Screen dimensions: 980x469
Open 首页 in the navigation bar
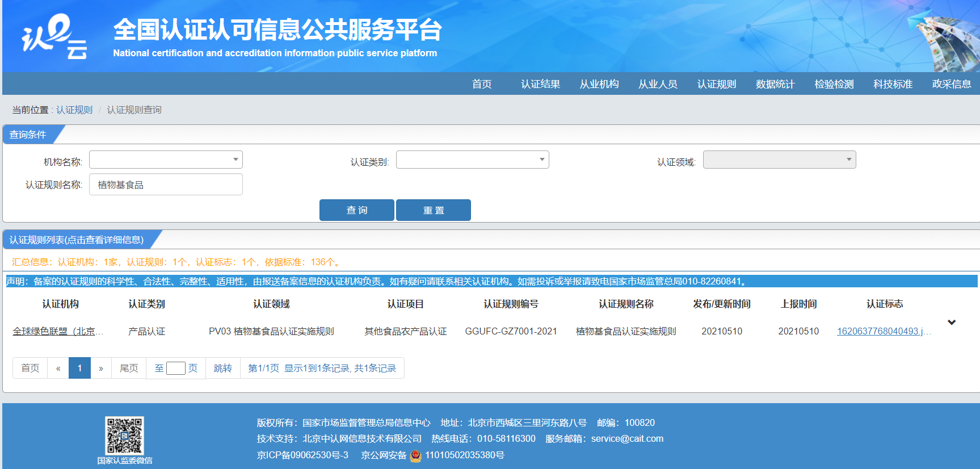[x=482, y=84]
